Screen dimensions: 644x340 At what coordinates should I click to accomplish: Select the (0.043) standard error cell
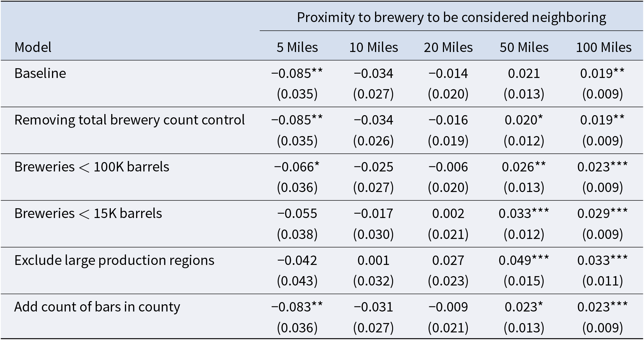click(297, 281)
